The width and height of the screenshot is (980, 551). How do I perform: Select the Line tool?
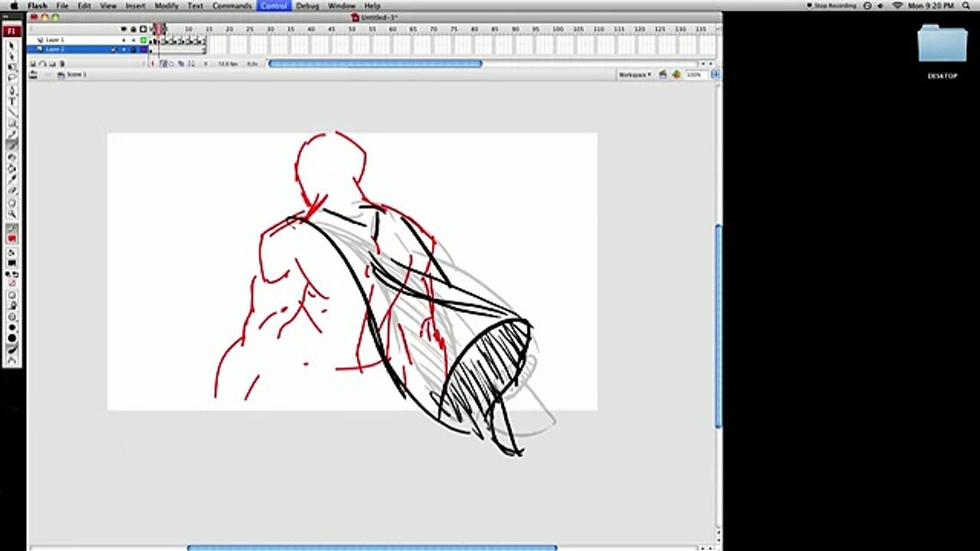[11, 111]
